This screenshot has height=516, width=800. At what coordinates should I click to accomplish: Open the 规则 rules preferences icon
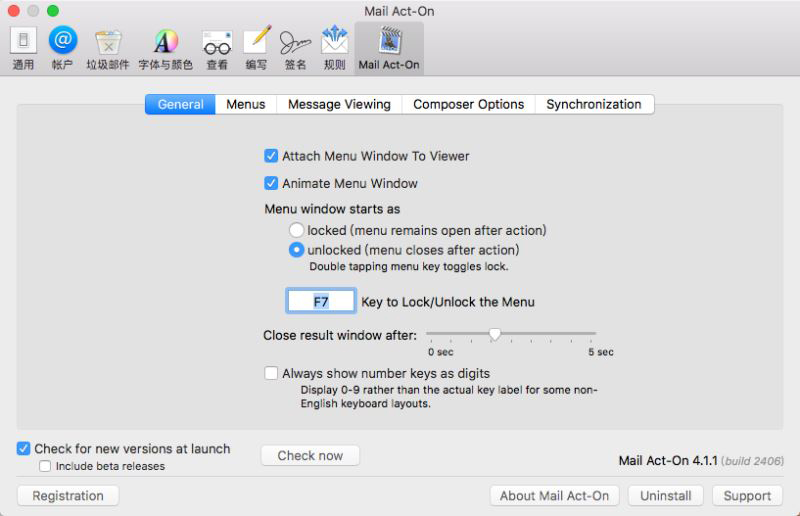335,48
